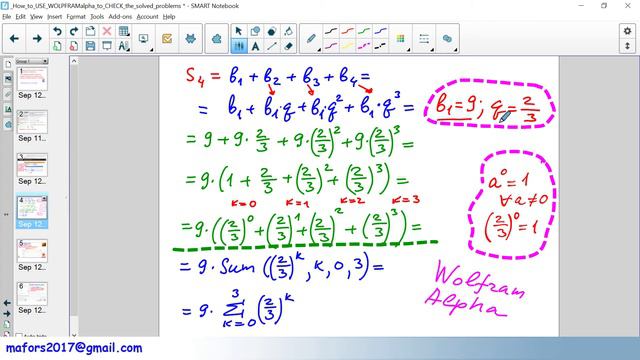Open the transparency dropdown
The height and width of the screenshot is (360, 640).
click(x=447, y=39)
